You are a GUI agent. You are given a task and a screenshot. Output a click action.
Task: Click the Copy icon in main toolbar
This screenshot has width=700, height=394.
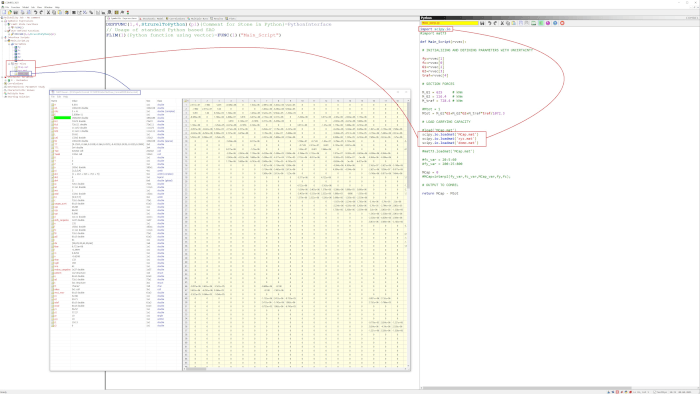tap(54, 12)
